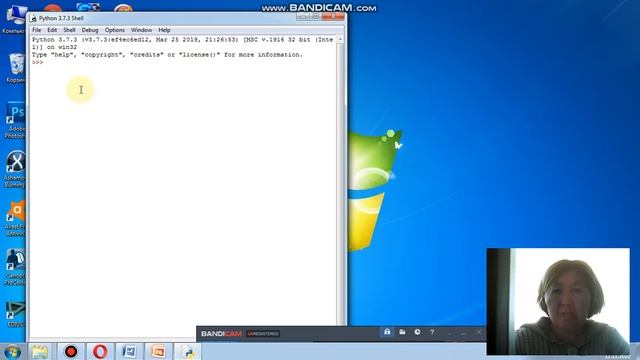Click the Bandicam clock schedule icon
Viewport: 640px width, 360px height.
pyautogui.click(x=417, y=332)
